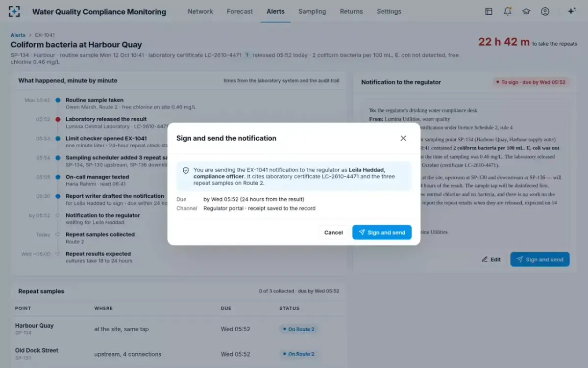The height and width of the screenshot is (368, 588).
Task: Click Sign and send in the dialog
Action: [x=382, y=232]
